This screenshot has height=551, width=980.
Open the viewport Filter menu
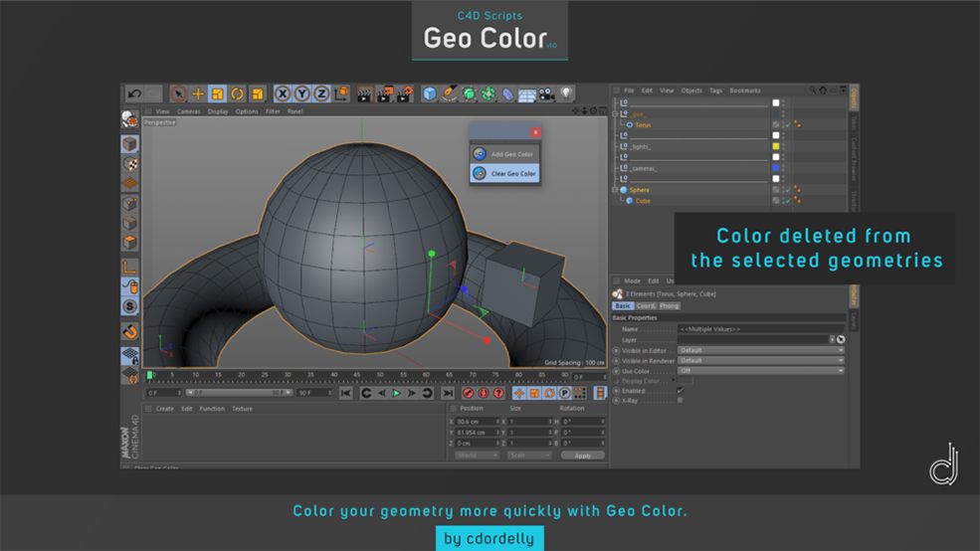point(273,111)
